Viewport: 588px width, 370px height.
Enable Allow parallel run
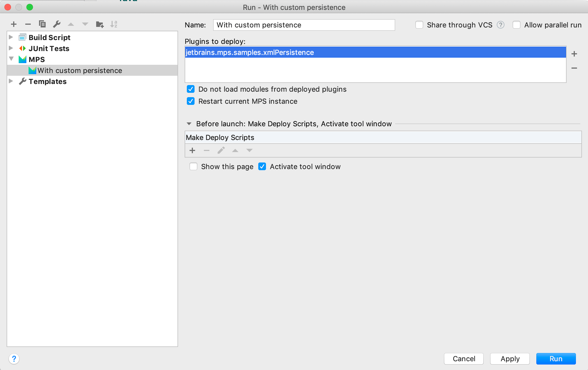pos(517,25)
